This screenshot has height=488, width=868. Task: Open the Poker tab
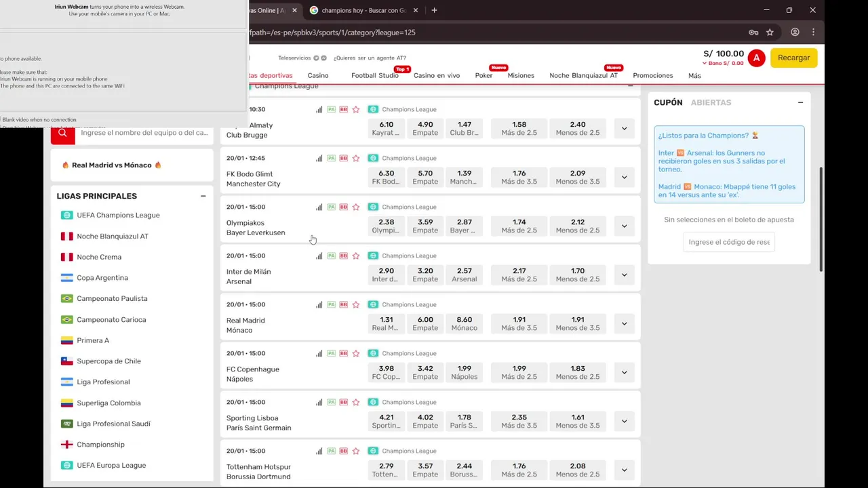(x=484, y=76)
